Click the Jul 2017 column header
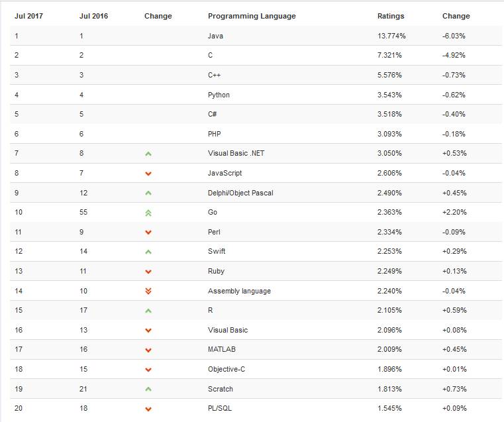 pyautogui.click(x=28, y=16)
